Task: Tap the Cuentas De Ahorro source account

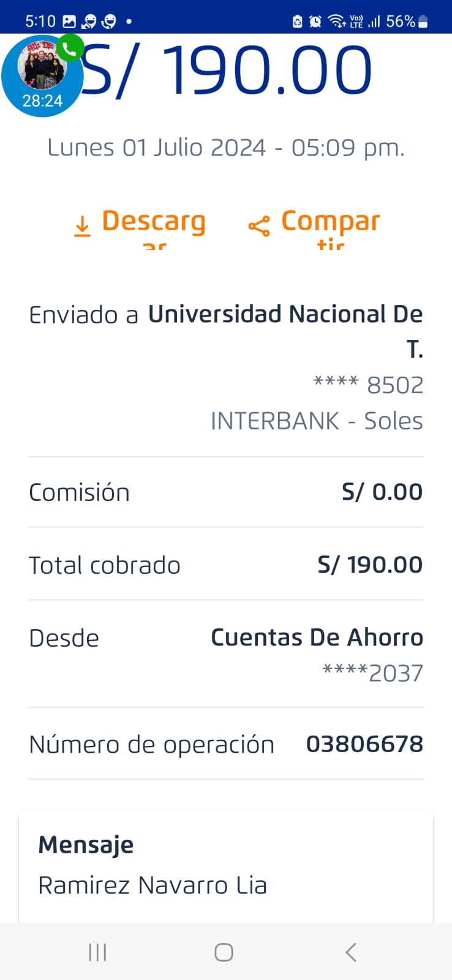Action: coord(317,638)
